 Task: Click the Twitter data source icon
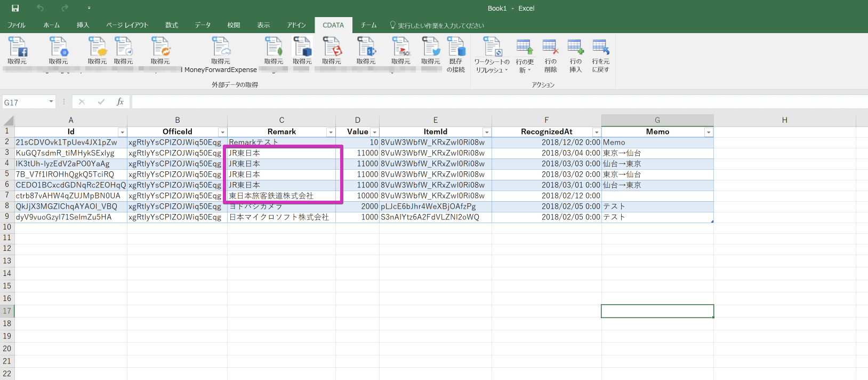[431, 48]
